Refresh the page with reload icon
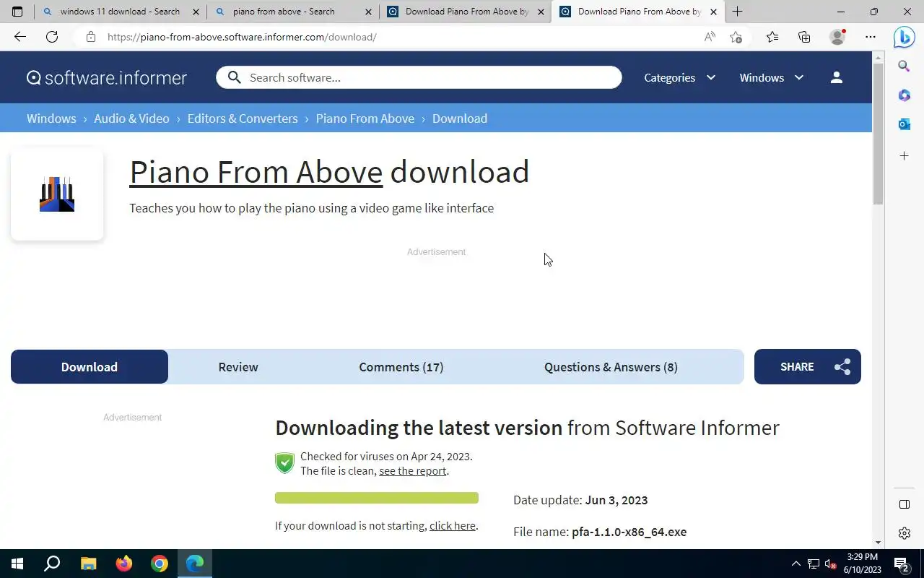Viewport: 924px width, 578px height. [52, 37]
